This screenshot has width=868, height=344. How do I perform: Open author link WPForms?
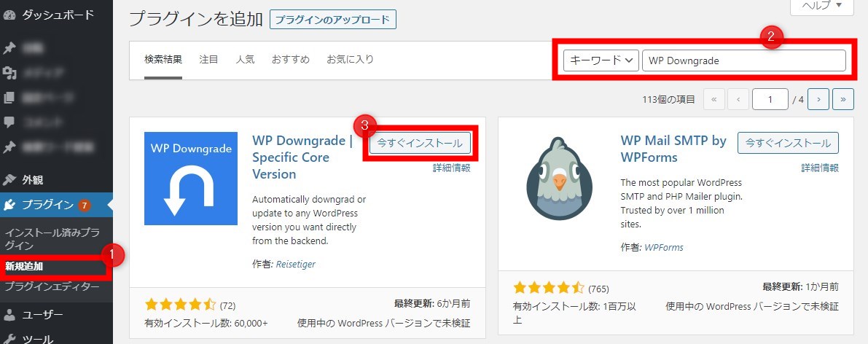[x=664, y=248]
